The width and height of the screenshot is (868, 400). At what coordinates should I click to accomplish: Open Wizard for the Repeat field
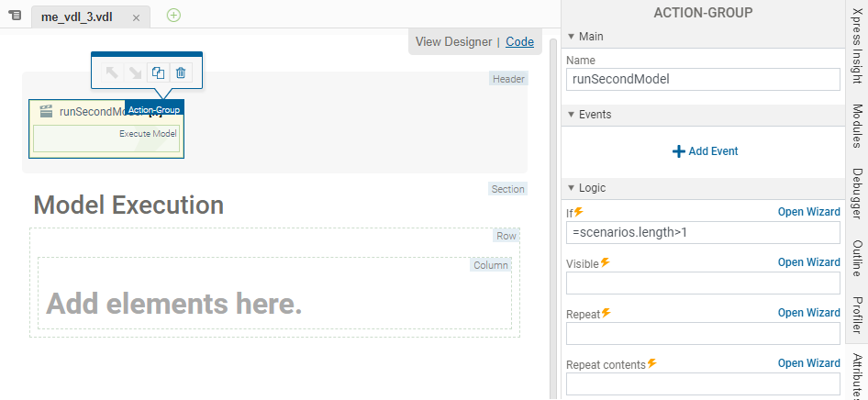click(808, 313)
